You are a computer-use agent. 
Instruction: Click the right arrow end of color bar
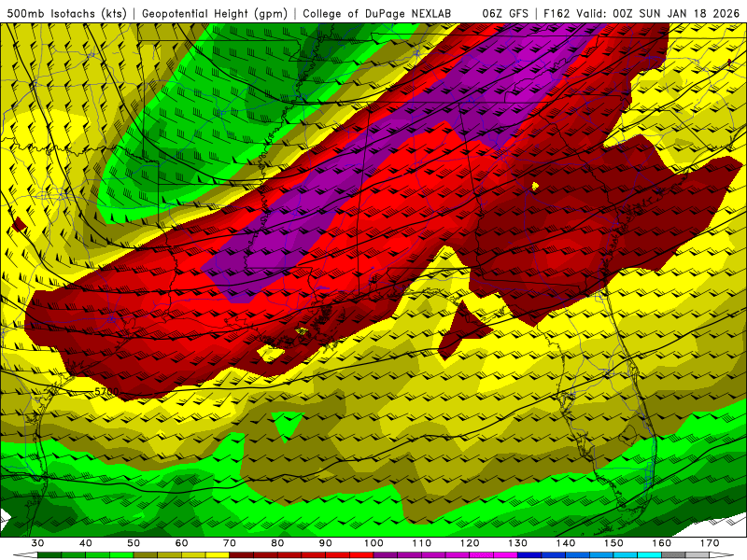pos(722,555)
